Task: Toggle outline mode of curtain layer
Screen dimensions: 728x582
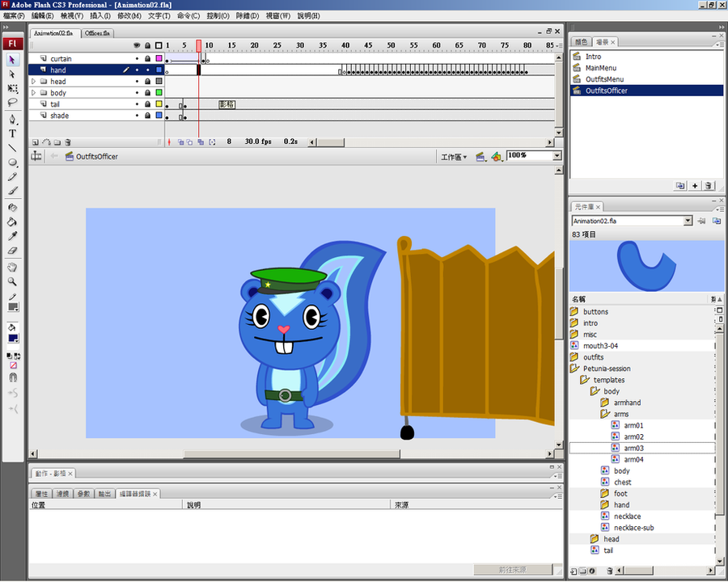Action: 159,58
